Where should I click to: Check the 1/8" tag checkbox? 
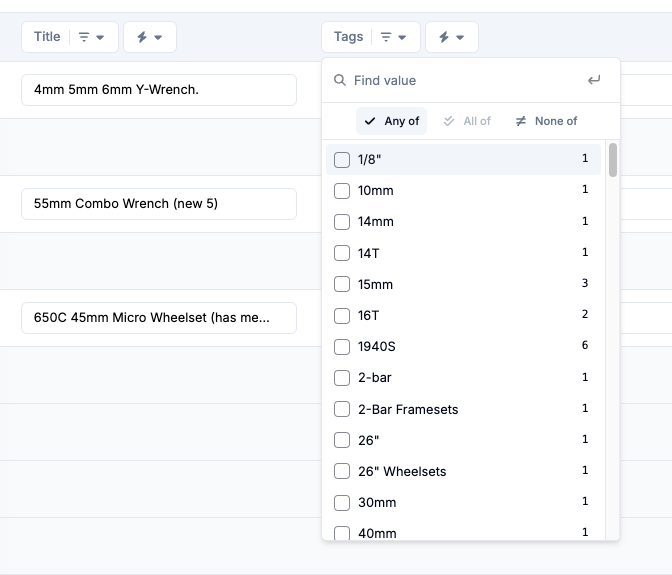[342, 160]
